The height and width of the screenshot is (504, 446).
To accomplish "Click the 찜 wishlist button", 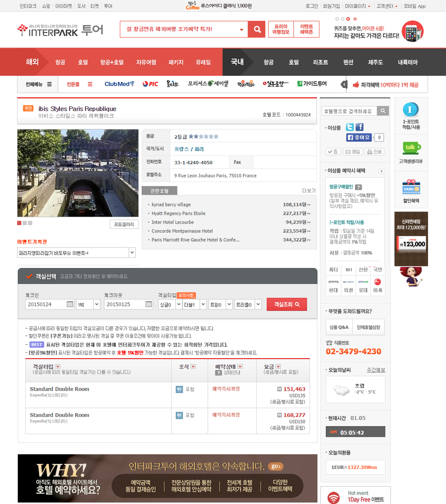I will [x=333, y=152].
